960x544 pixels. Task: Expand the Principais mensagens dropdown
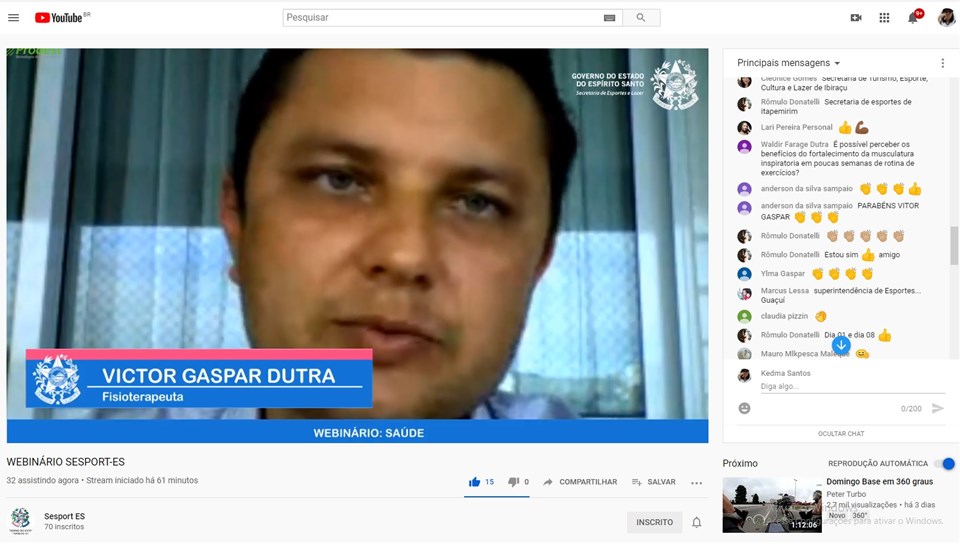(x=789, y=63)
